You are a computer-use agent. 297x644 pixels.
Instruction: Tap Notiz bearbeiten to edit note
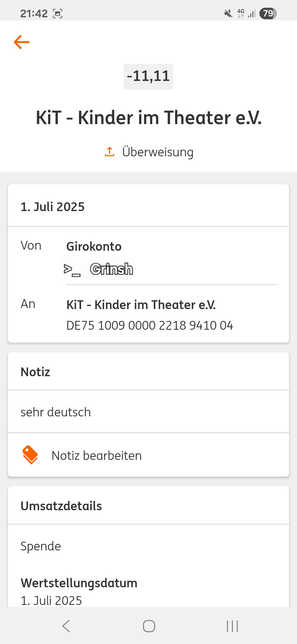pyautogui.click(x=97, y=455)
